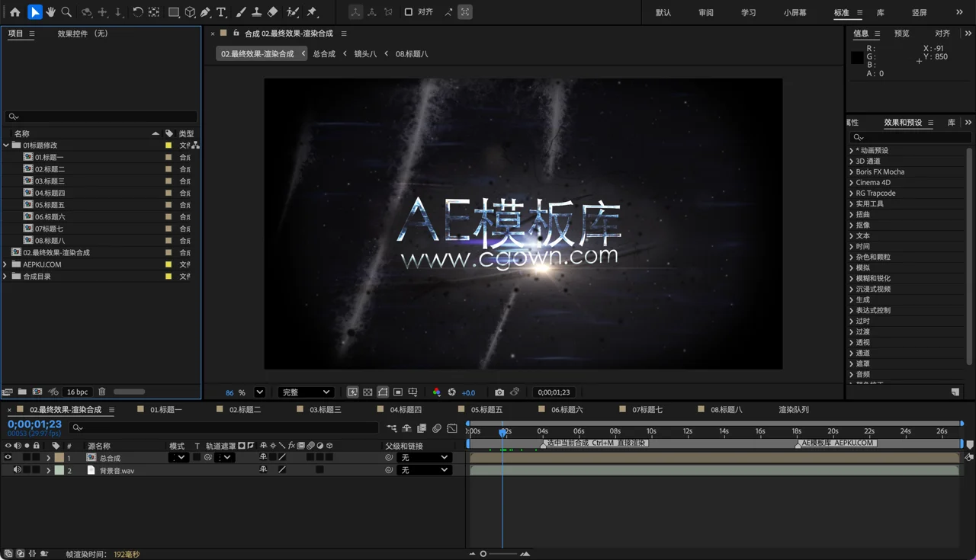Toggle lock for the 总合成 layer

click(36, 458)
